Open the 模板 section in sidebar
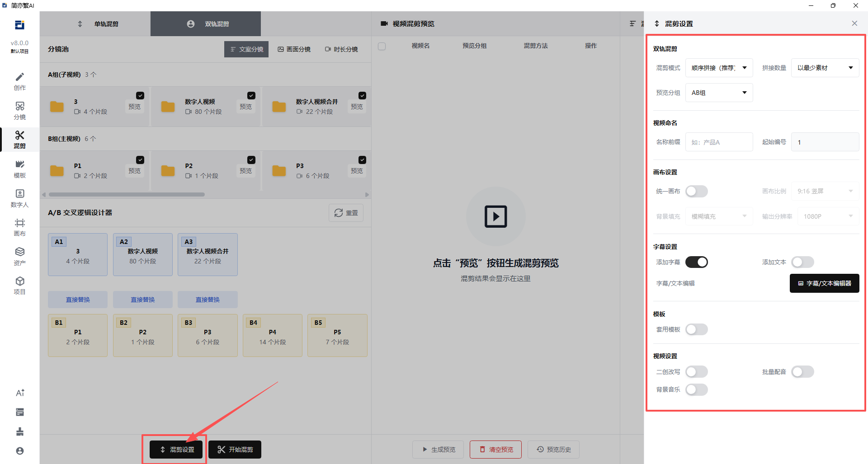868x464 pixels. pyautogui.click(x=19, y=169)
